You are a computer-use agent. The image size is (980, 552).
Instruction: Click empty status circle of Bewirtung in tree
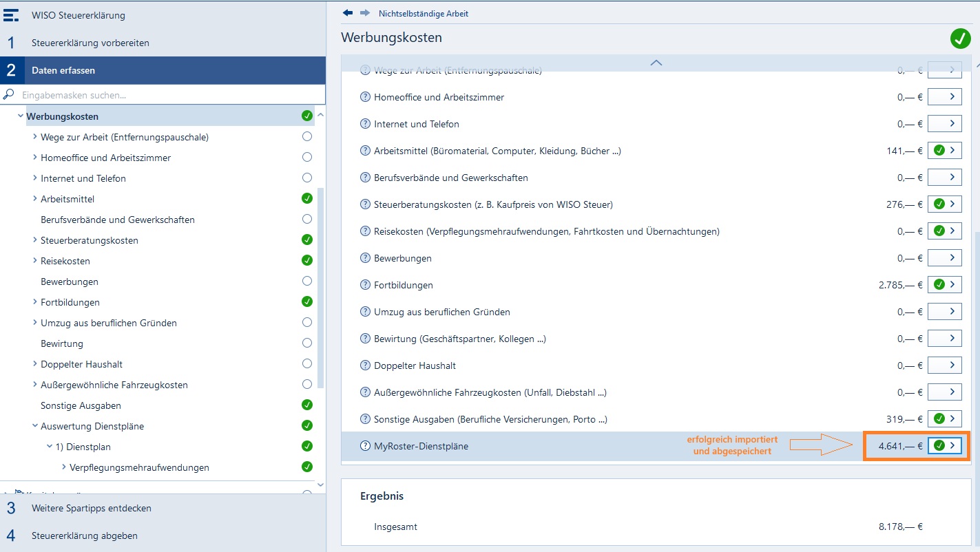pos(307,343)
